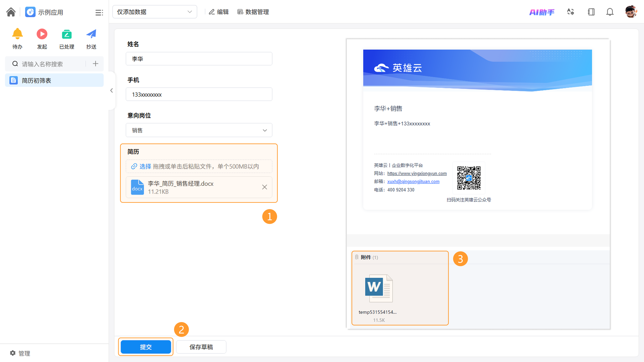Collapse the left sidebar arrow
This screenshot has height=362, width=644.
point(112,90)
